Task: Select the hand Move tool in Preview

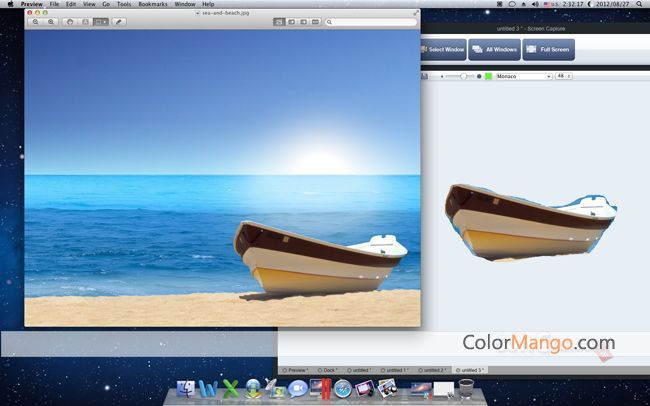Action: [70, 22]
